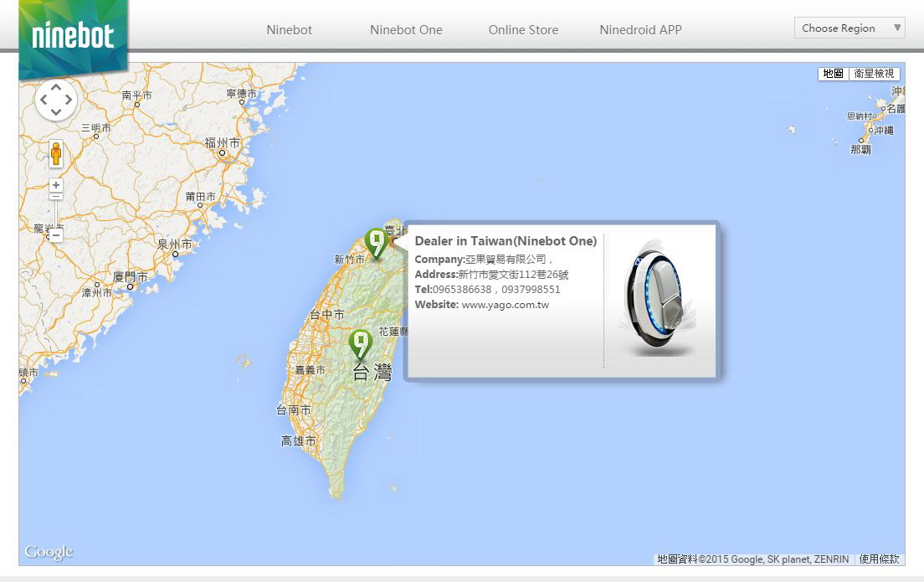Click the phone number 0965386638
This screenshot has height=582, width=924.
(x=462, y=290)
